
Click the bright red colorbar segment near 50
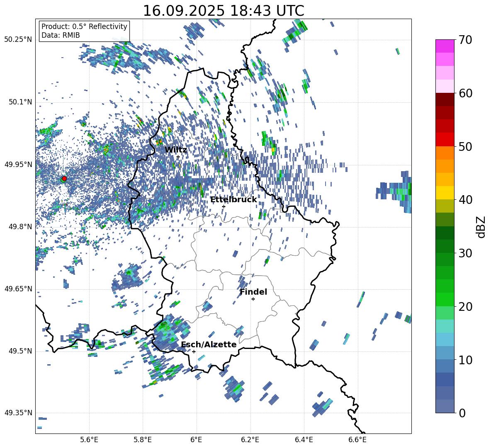445,140
